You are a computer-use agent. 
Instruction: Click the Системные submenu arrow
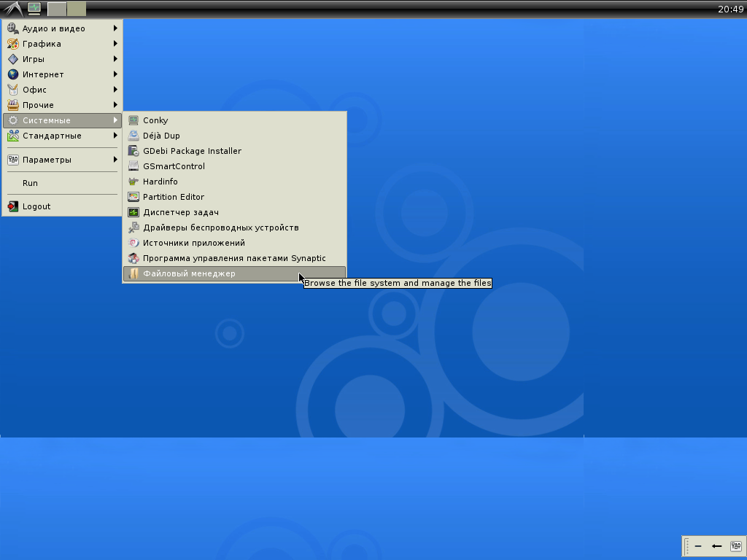[x=115, y=120]
